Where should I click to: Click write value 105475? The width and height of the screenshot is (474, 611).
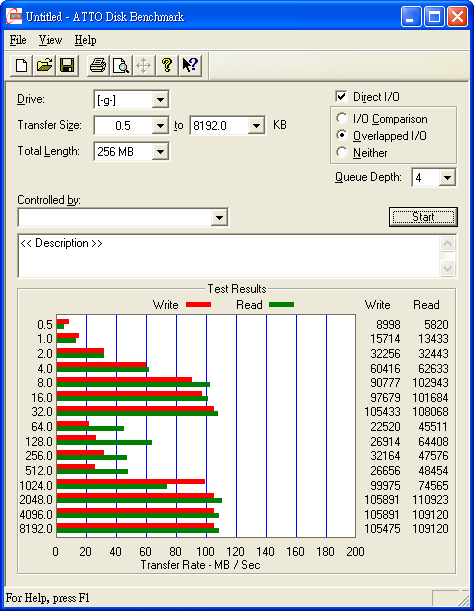tap(382, 529)
